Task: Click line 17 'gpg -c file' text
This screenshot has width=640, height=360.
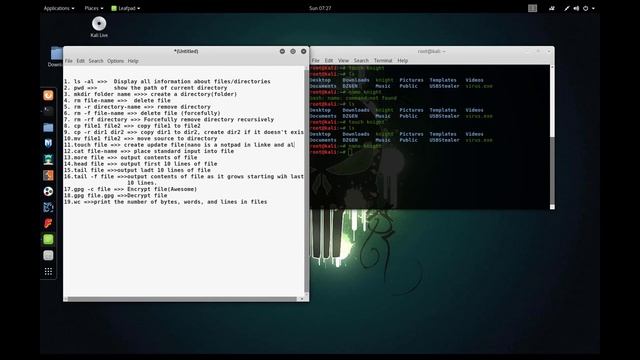Action: click(x=130, y=189)
